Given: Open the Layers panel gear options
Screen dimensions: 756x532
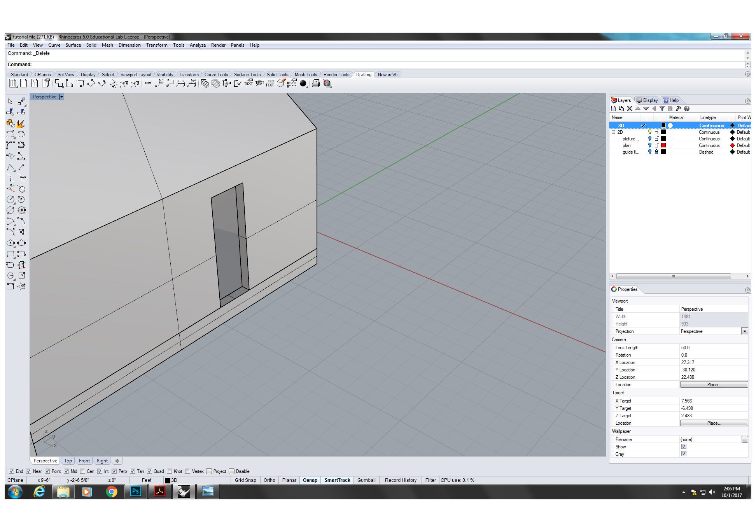Looking at the screenshot, I should point(747,101).
